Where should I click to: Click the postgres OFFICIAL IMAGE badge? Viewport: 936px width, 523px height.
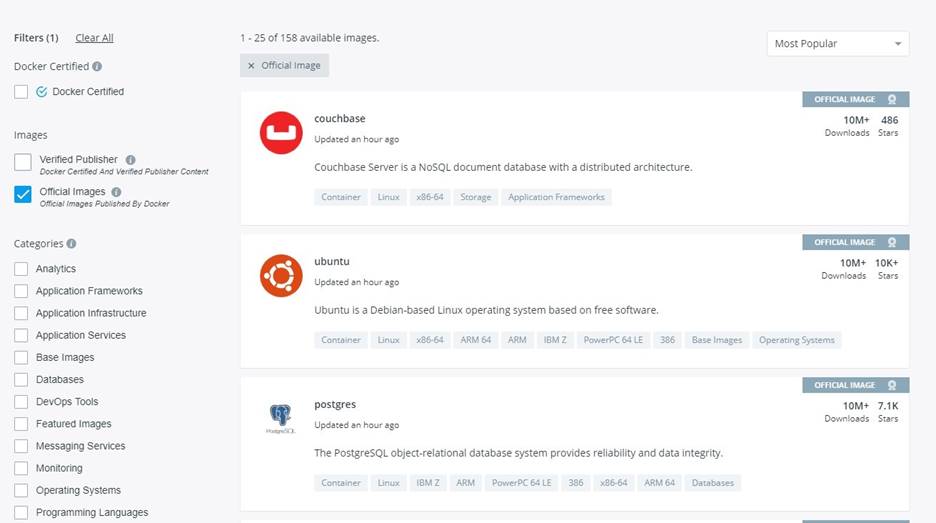pos(855,385)
